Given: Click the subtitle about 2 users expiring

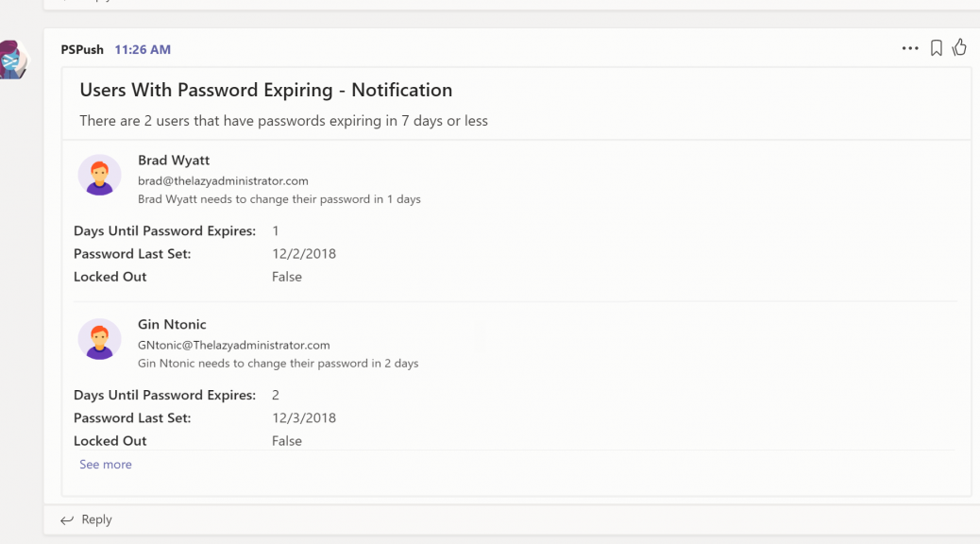Looking at the screenshot, I should pyautogui.click(x=284, y=121).
